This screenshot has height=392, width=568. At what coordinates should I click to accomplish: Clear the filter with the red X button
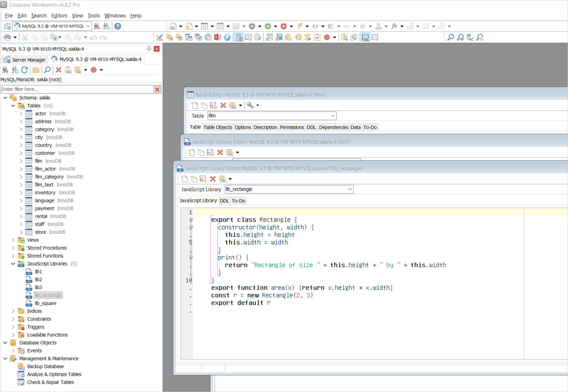(157, 89)
